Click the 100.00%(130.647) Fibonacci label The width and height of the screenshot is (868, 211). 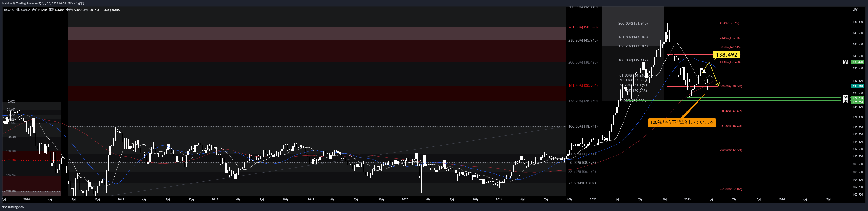point(731,86)
